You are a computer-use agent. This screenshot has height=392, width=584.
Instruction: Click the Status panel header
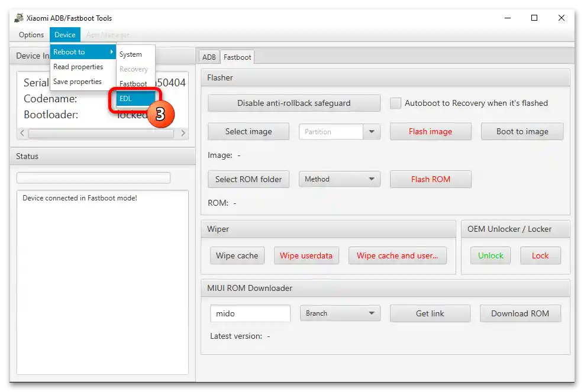tap(102, 156)
